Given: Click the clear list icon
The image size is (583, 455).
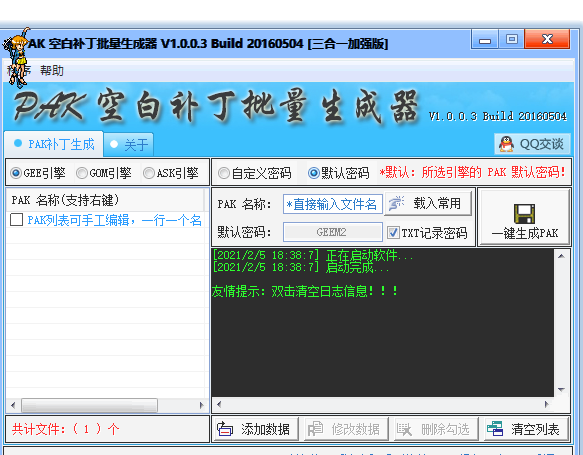Looking at the screenshot, I should point(495,429).
